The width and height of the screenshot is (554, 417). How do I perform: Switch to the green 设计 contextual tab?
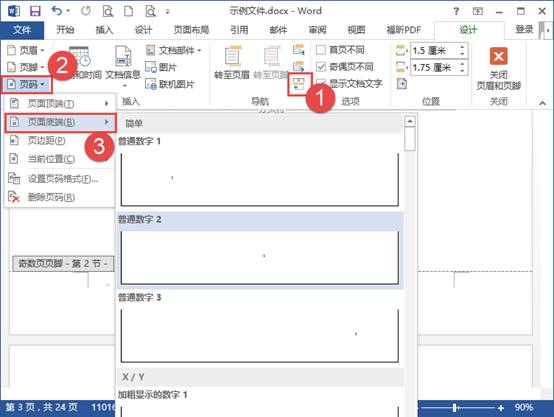[x=468, y=30]
